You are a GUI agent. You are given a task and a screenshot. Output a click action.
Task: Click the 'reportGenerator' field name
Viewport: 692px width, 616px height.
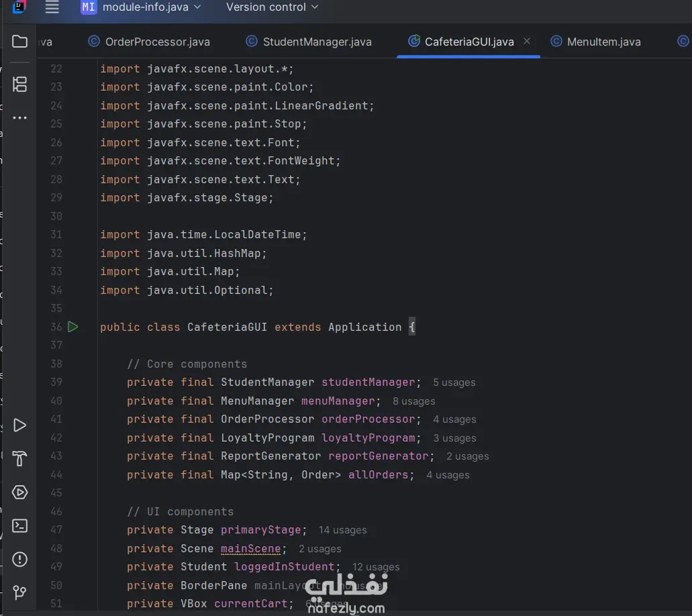point(378,456)
